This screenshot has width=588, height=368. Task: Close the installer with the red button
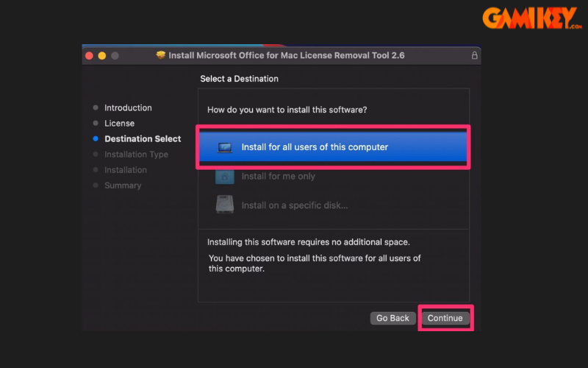(x=89, y=56)
